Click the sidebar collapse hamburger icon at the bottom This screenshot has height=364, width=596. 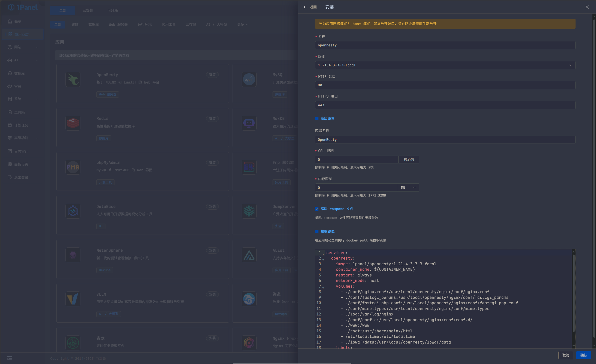10,358
